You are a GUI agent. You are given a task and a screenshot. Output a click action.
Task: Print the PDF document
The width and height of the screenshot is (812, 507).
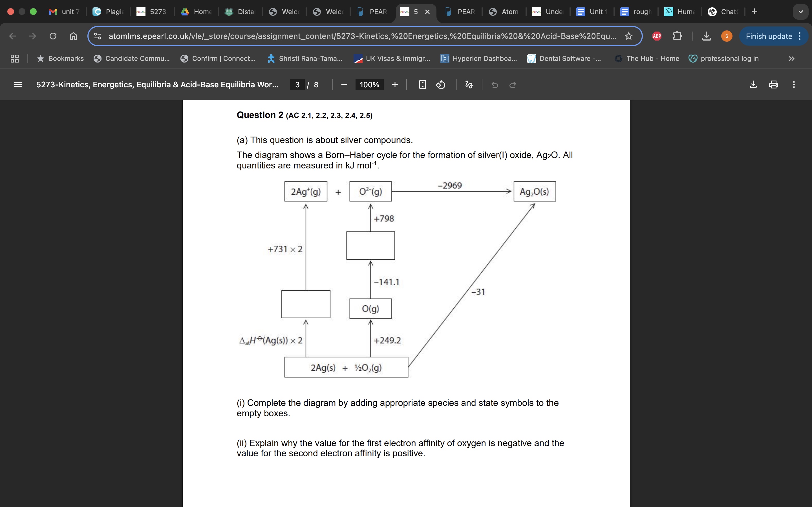pos(773,84)
